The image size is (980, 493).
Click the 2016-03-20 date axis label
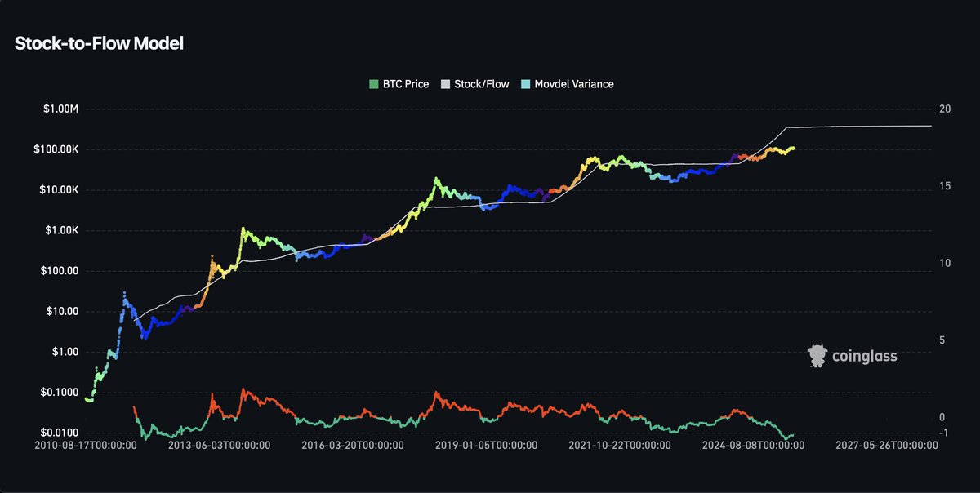[x=354, y=446]
